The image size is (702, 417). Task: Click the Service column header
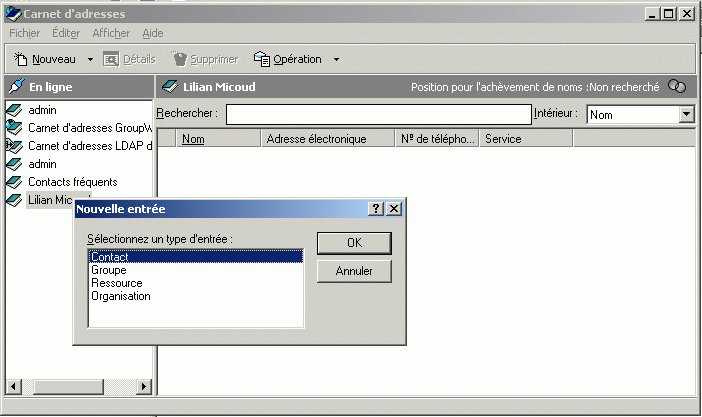pyautogui.click(x=526, y=139)
